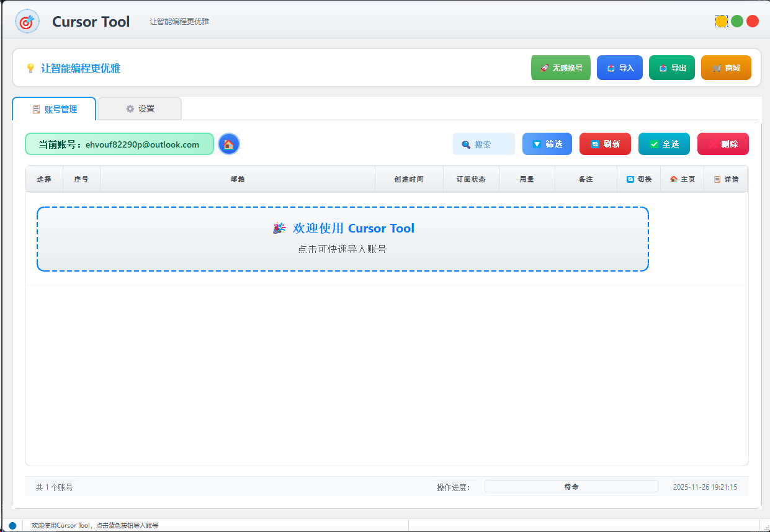Click the 无感换号 button
The image size is (770, 532).
click(560, 68)
